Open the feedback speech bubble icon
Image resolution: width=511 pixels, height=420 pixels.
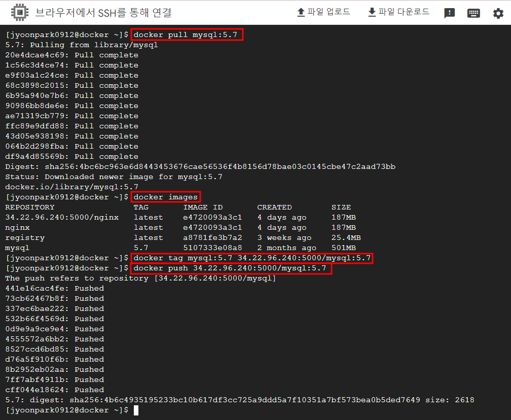(449, 13)
